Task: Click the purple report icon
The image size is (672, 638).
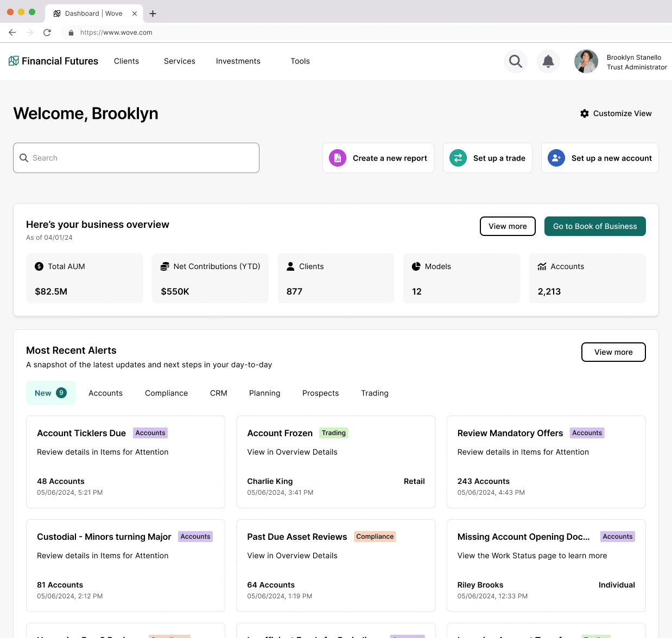Action: 338,158
